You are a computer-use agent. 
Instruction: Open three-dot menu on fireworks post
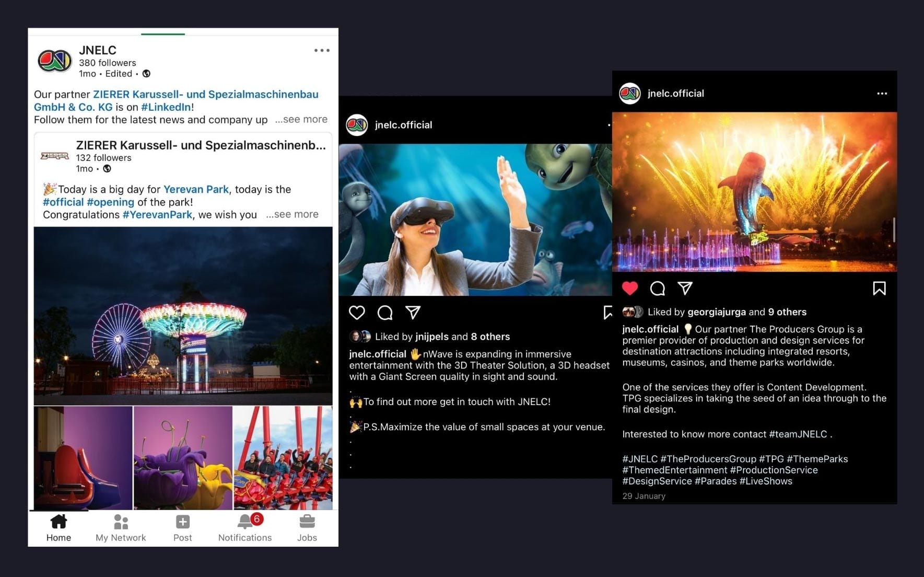[x=882, y=94]
